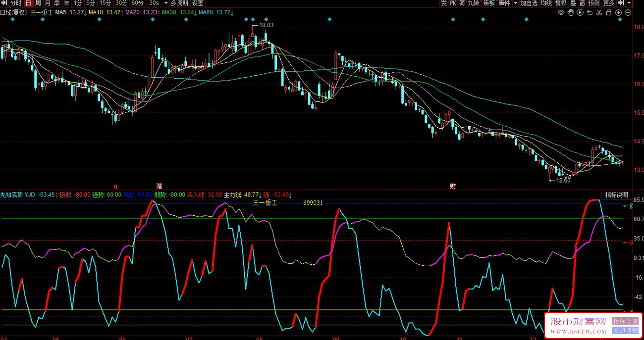Select the 季 quarterly period
The height and width of the screenshot is (340, 644).
(57, 3)
